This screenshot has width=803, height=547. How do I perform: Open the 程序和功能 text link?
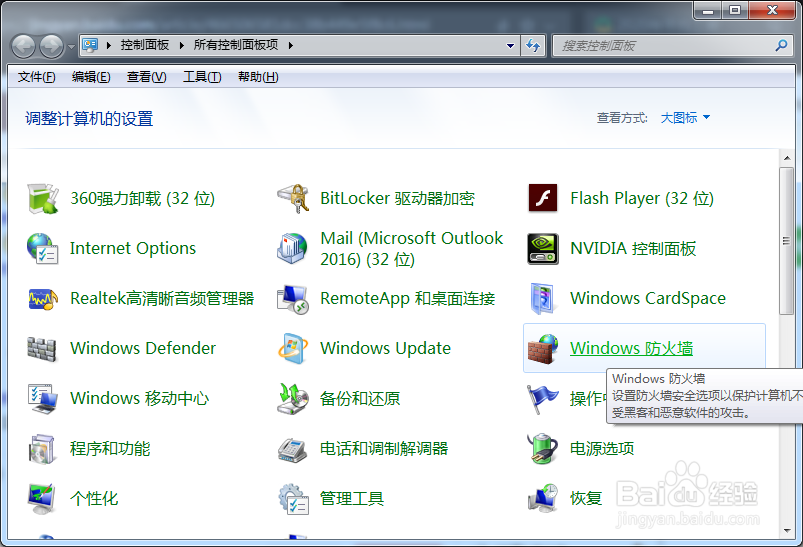[110, 449]
